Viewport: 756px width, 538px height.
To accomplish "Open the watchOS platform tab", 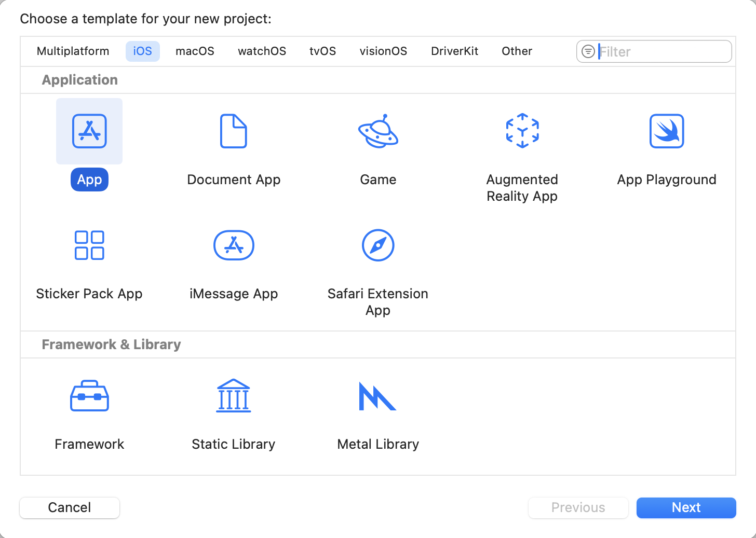I will tap(262, 51).
